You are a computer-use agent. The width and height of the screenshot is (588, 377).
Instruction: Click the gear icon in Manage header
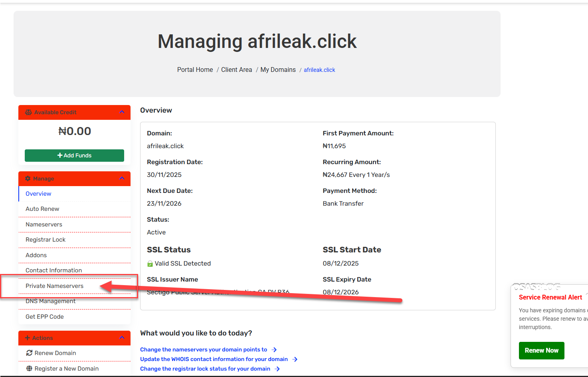(x=28, y=179)
